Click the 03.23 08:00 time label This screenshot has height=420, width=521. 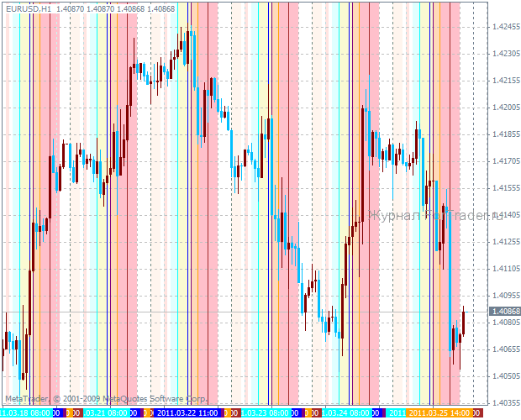click(266, 413)
